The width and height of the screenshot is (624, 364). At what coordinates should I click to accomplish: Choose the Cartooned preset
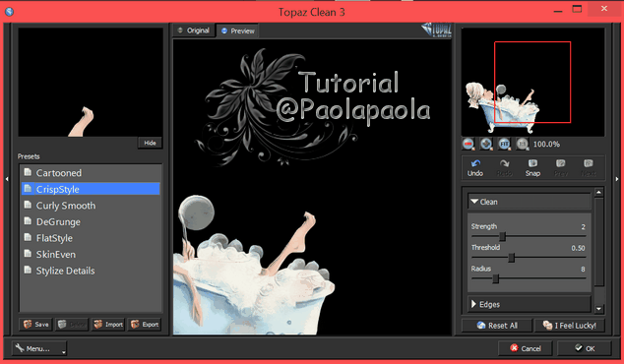pyautogui.click(x=91, y=172)
